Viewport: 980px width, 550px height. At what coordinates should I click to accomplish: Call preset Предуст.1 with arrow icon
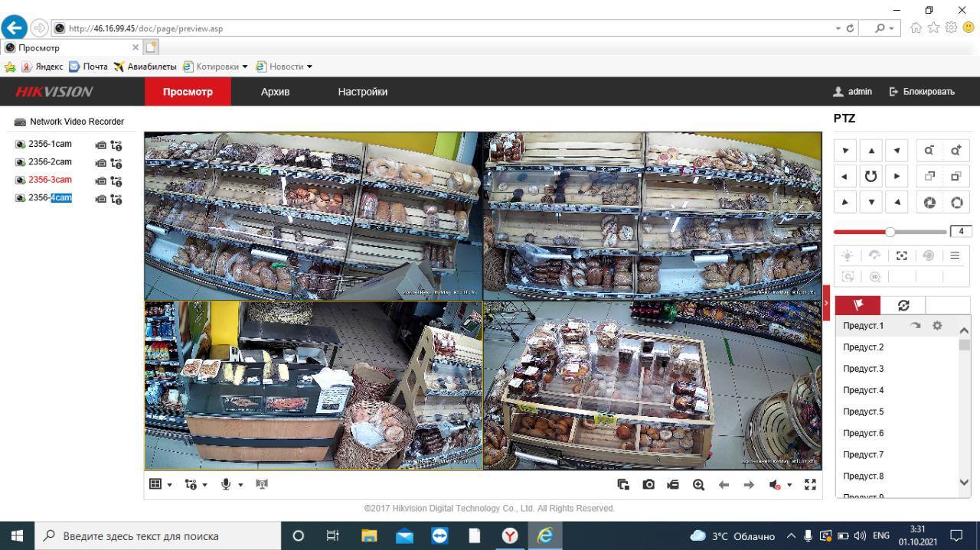coord(916,326)
